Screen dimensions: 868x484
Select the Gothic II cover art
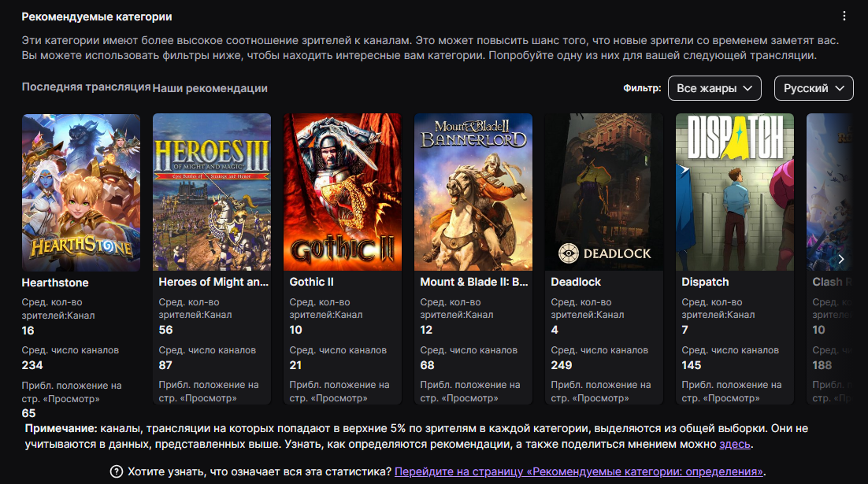(343, 193)
